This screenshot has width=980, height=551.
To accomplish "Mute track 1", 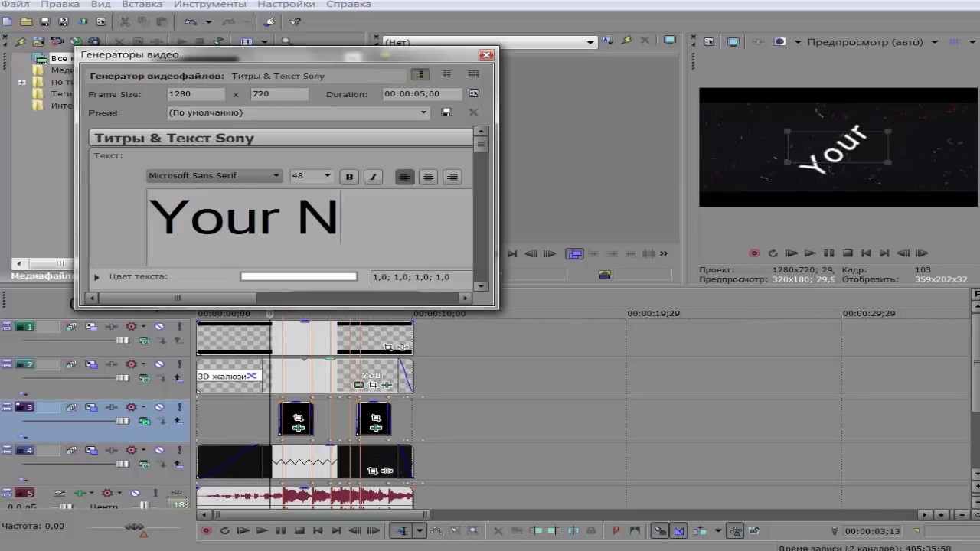I will [158, 327].
